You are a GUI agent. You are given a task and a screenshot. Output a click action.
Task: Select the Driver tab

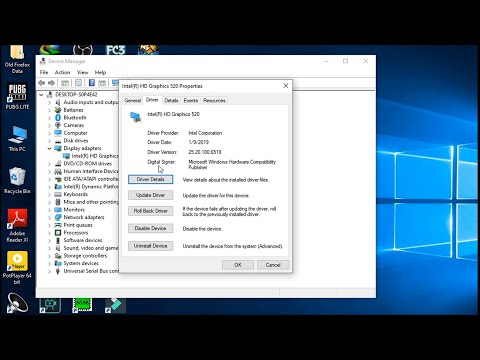[x=152, y=100]
